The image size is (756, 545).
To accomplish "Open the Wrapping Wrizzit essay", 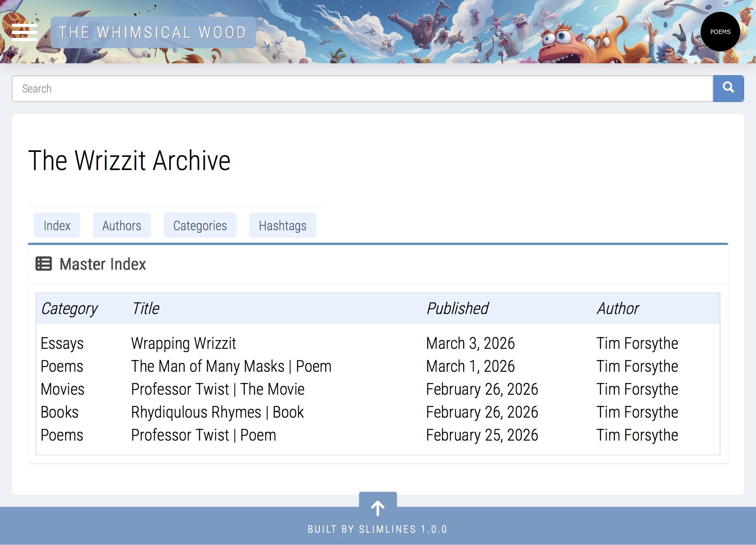I will coord(183,343).
